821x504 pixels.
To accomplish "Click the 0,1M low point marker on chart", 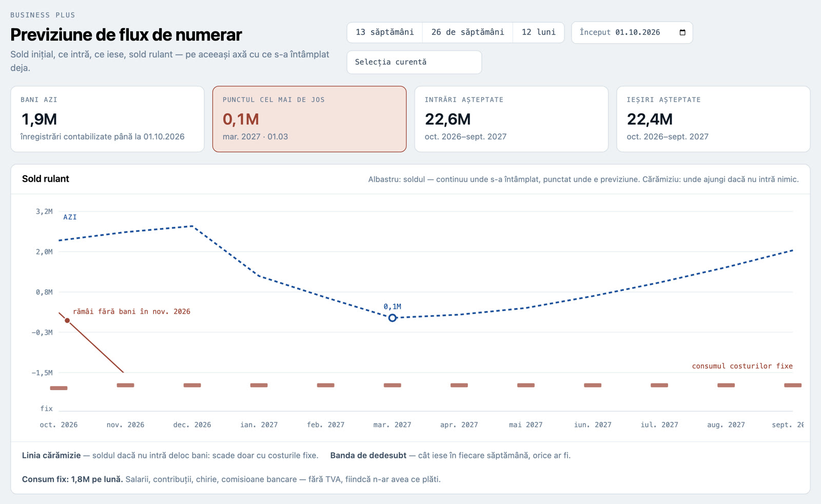I will tap(393, 318).
